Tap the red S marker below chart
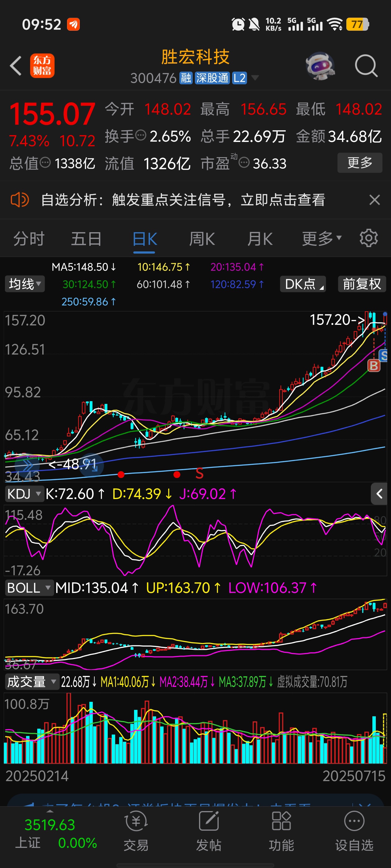The height and width of the screenshot is (868, 391). (200, 474)
